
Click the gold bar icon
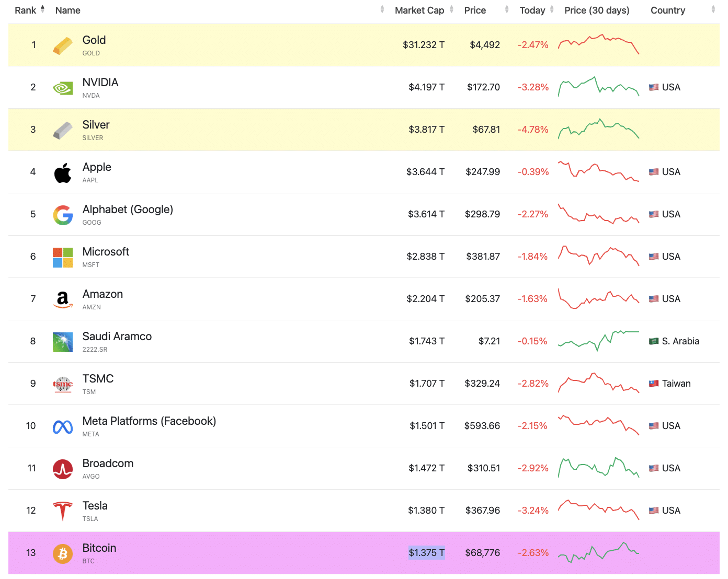click(63, 45)
